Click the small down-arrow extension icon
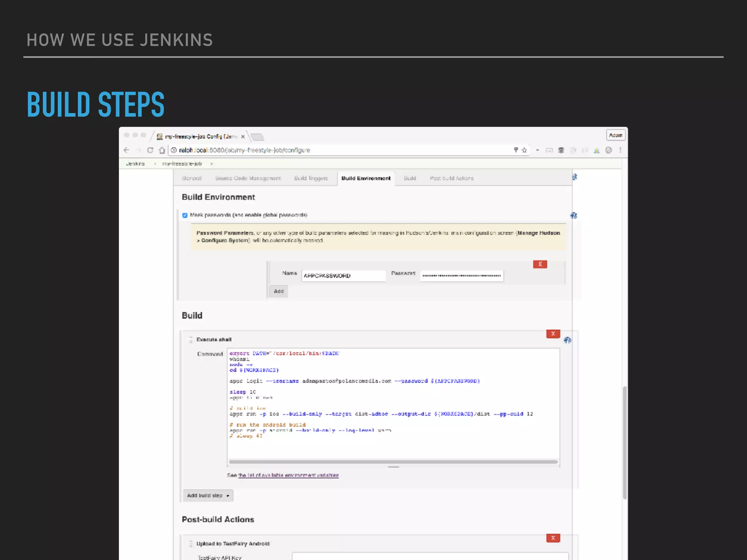Viewport: 747px width, 560px height. point(537,150)
